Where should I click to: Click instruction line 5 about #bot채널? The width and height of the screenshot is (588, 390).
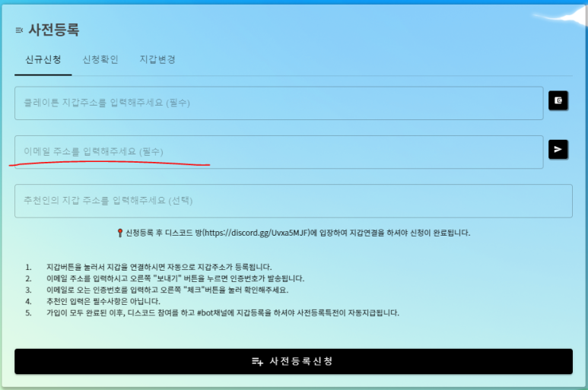[223, 312]
